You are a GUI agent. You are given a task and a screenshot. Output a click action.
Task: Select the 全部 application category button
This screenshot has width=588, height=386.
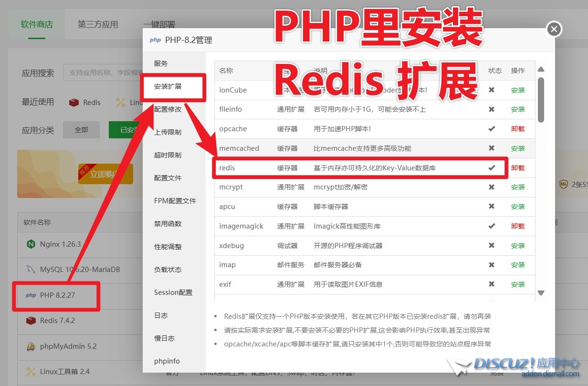(x=81, y=130)
